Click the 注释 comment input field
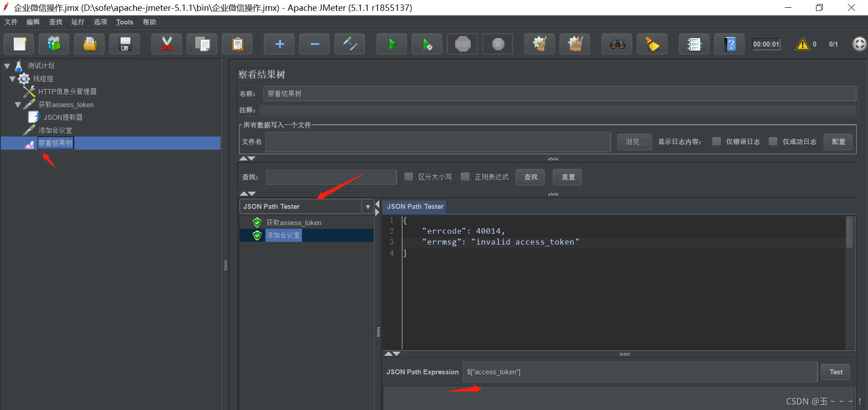The image size is (868, 410). coord(558,110)
